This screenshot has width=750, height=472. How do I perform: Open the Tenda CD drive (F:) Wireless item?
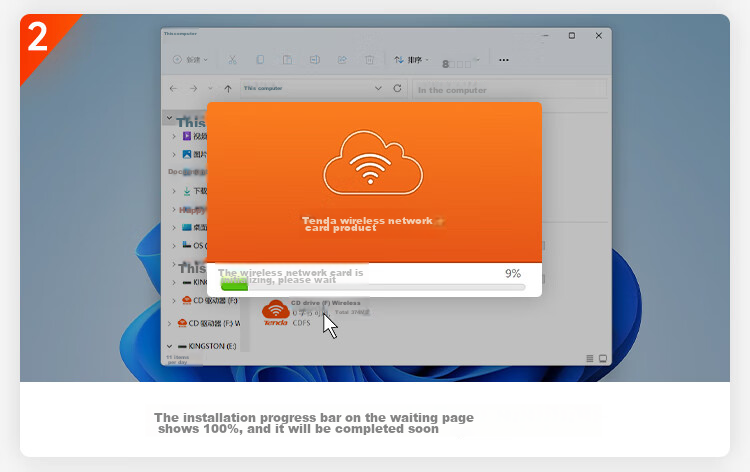click(316, 313)
